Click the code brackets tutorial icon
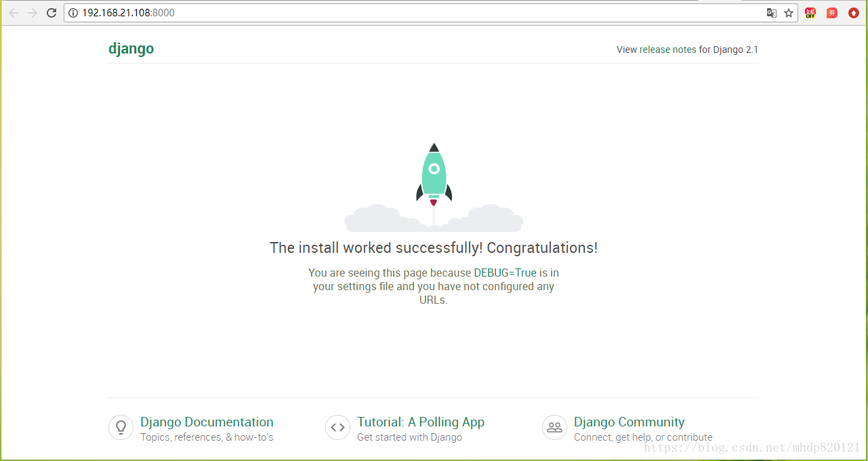The image size is (868, 461). coord(337,428)
